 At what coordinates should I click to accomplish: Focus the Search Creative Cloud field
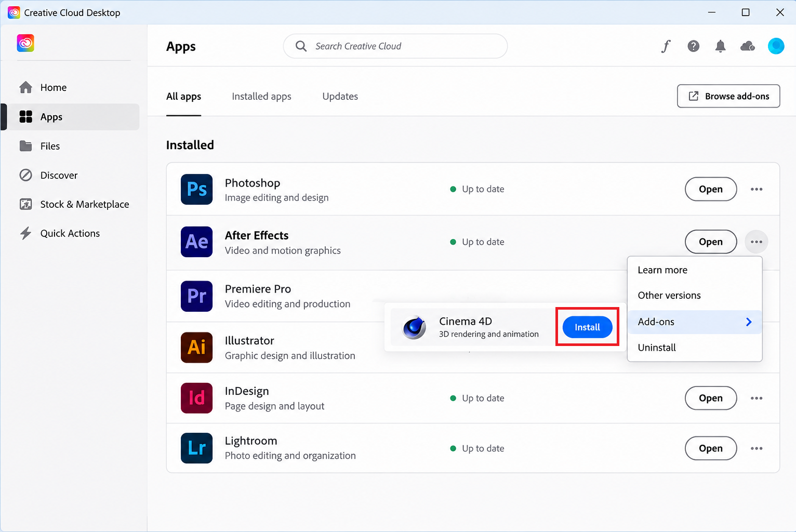coord(395,46)
